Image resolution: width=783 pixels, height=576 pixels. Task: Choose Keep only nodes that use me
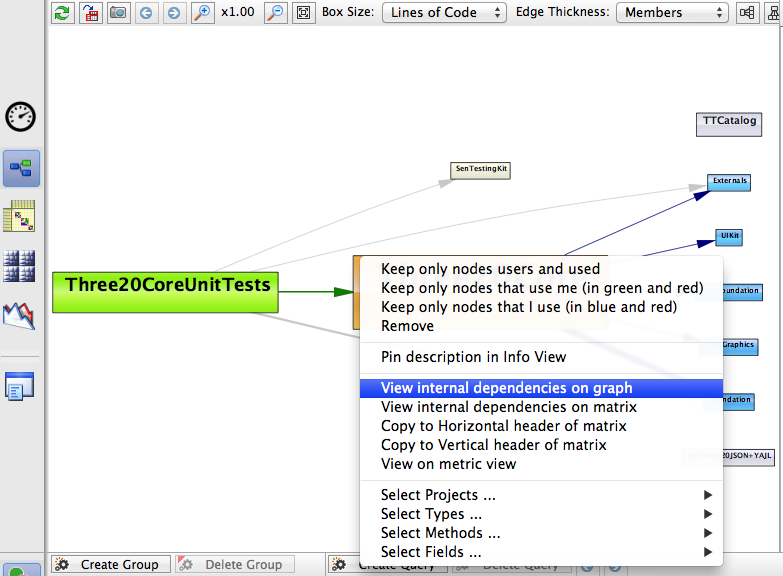pos(541,288)
